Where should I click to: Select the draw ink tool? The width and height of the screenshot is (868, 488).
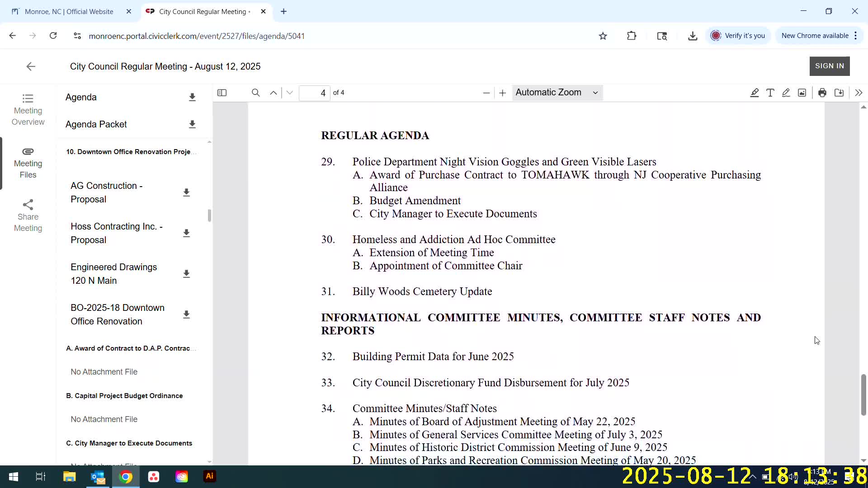click(x=786, y=93)
